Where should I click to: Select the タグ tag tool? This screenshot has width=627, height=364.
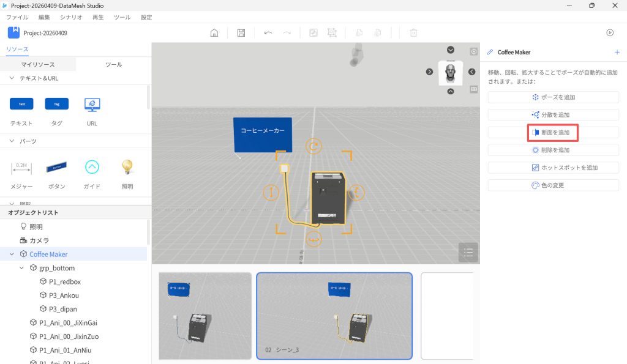pyautogui.click(x=57, y=105)
